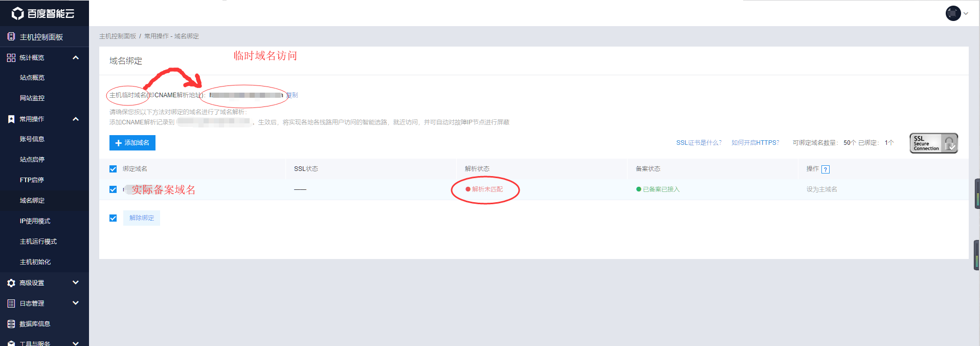This screenshot has height=346, width=980.
Task: Click the 解除绑定 button
Action: 142,218
